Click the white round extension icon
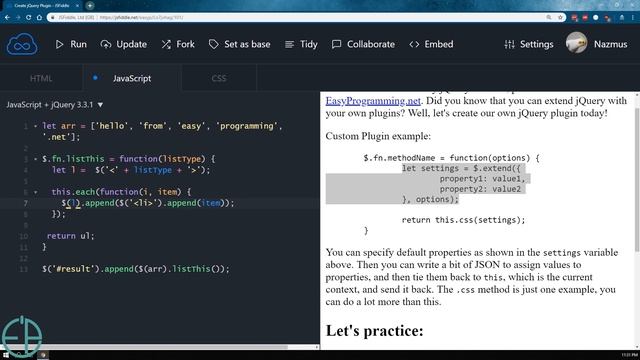This screenshot has width=640, height=360. point(596,18)
